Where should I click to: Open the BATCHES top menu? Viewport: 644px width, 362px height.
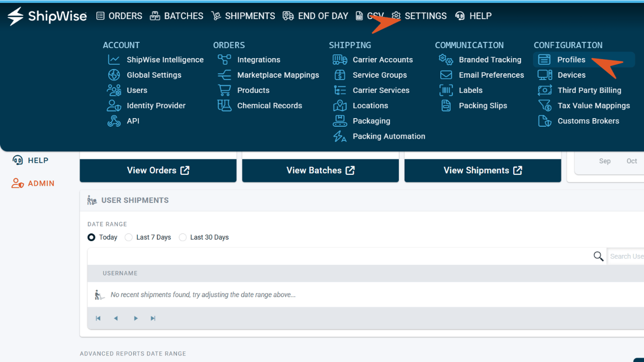pyautogui.click(x=176, y=16)
